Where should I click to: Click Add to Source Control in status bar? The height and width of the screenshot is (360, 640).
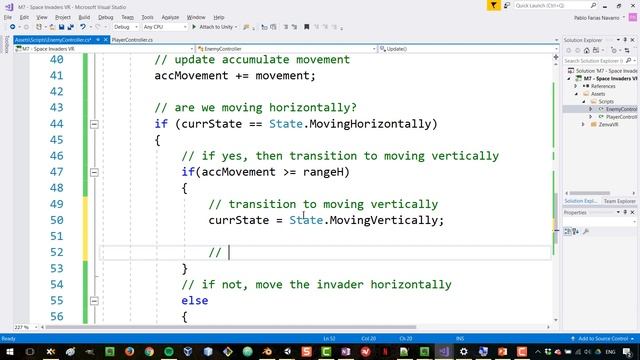(602, 339)
